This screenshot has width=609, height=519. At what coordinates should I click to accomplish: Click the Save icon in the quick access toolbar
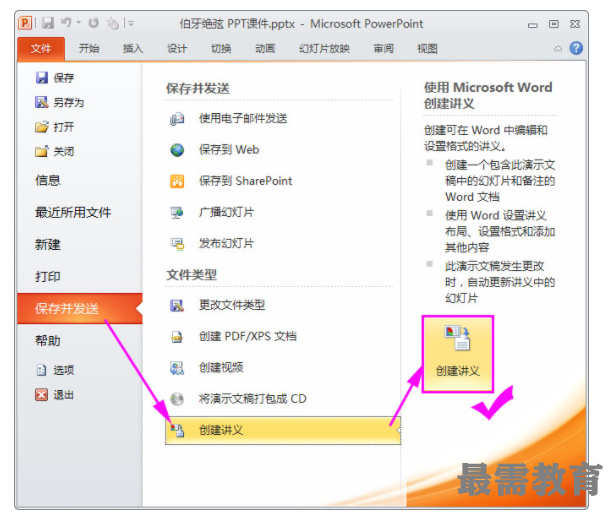(48, 23)
